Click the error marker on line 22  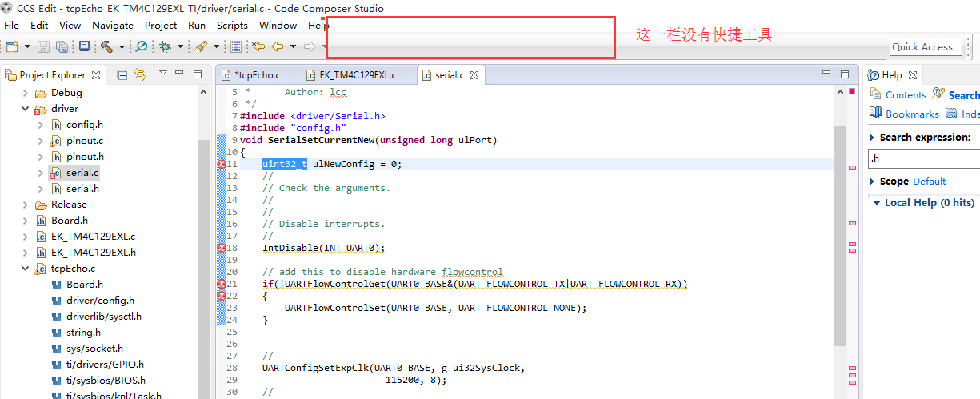pyautogui.click(x=222, y=296)
